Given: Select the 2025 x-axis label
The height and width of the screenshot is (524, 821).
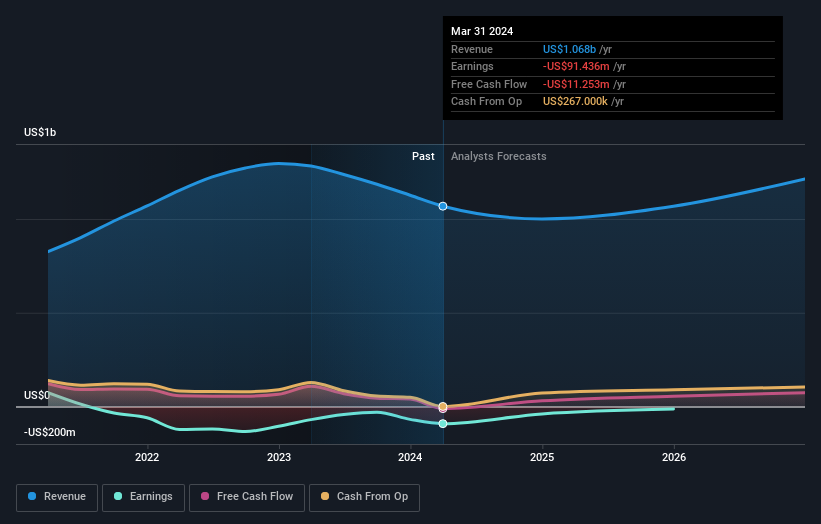Looking at the screenshot, I should tap(542, 457).
